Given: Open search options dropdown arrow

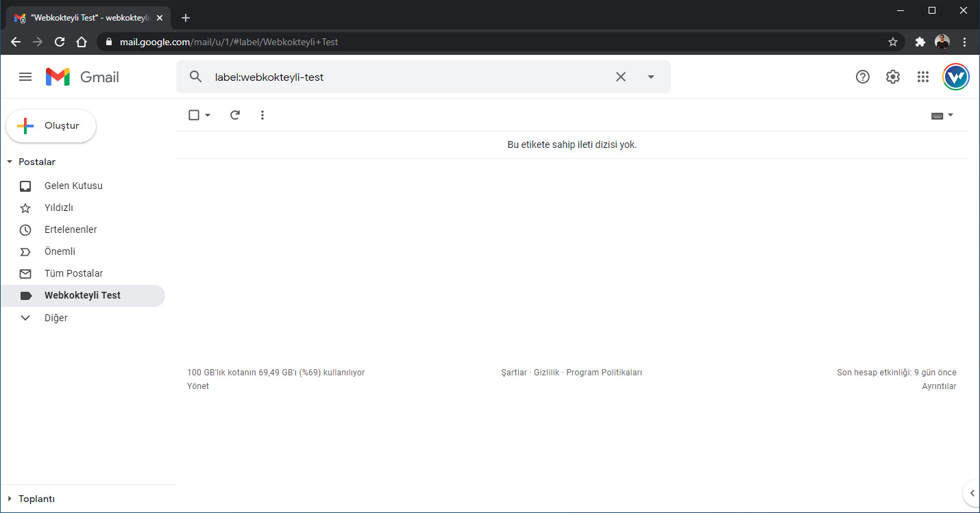Looking at the screenshot, I should coord(651,77).
